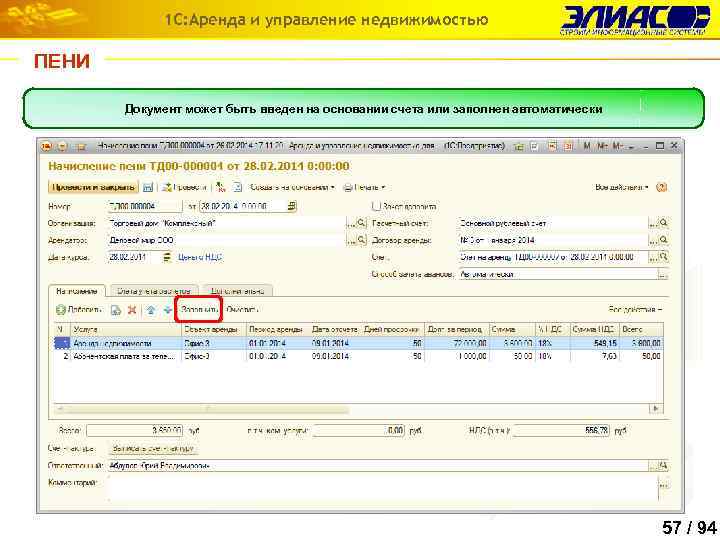720x540 pixels.
Task: Open the calendar icon in title bar
Action: coord(569,146)
